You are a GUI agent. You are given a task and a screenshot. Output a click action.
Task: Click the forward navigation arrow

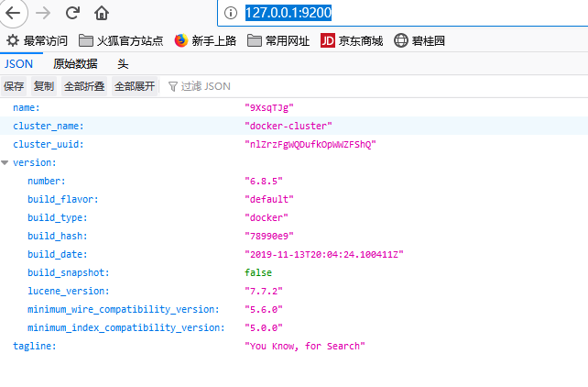point(43,13)
